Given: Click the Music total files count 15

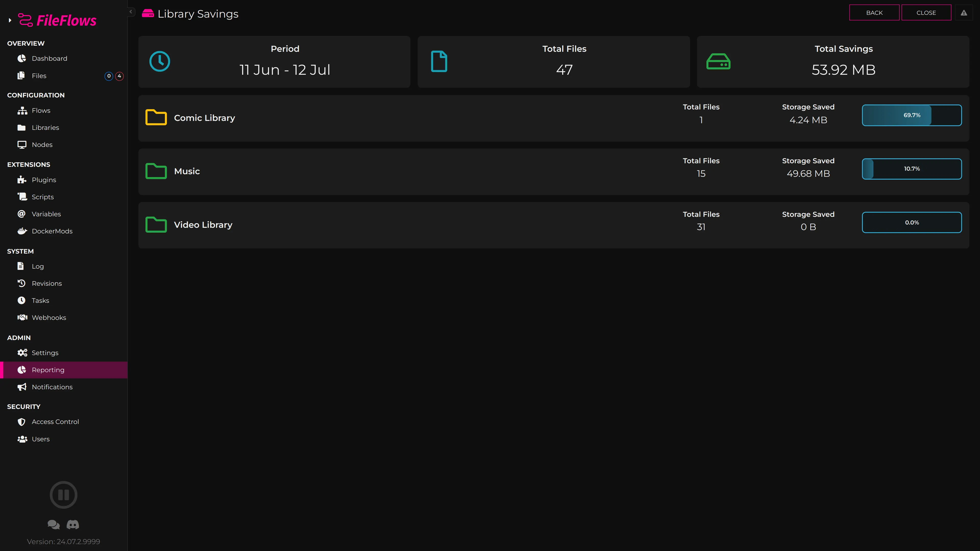Looking at the screenshot, I should click(x=701, y=173).
